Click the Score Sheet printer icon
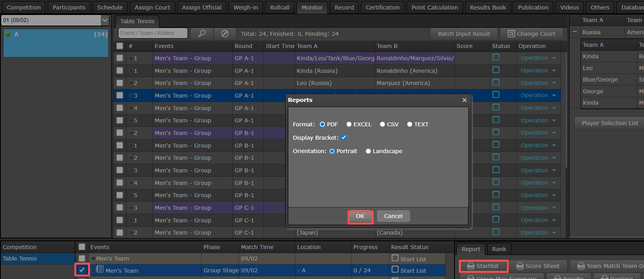This screenshot has width=644, height=279. click(x=520, y=266)
